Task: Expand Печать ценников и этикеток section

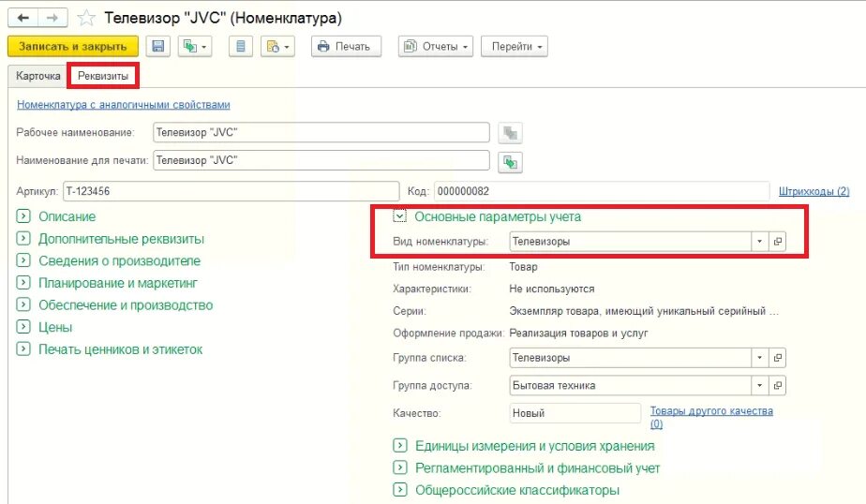Action: click(x=23, y=348)
